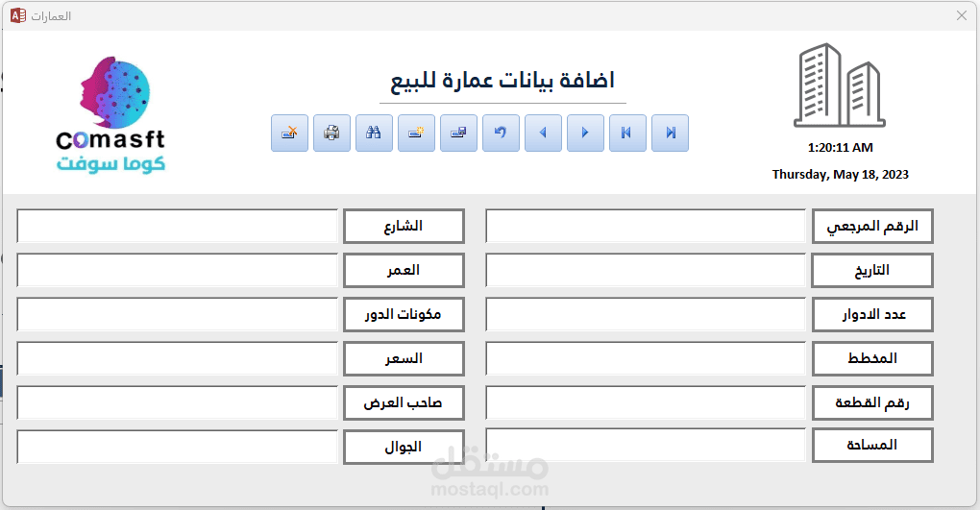This screenshot has width=980, height=510.
Task: Click the buildings image icon
Action: [840, 85]
